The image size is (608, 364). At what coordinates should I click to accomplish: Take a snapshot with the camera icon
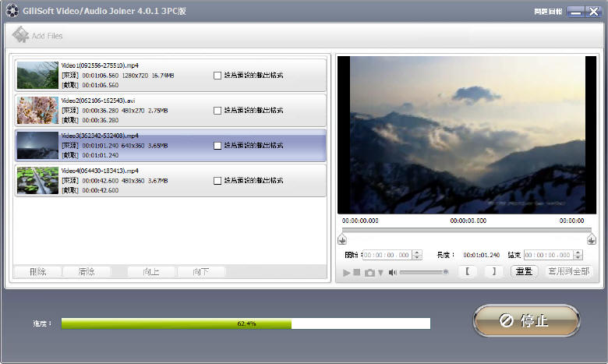tap(370, 273)
